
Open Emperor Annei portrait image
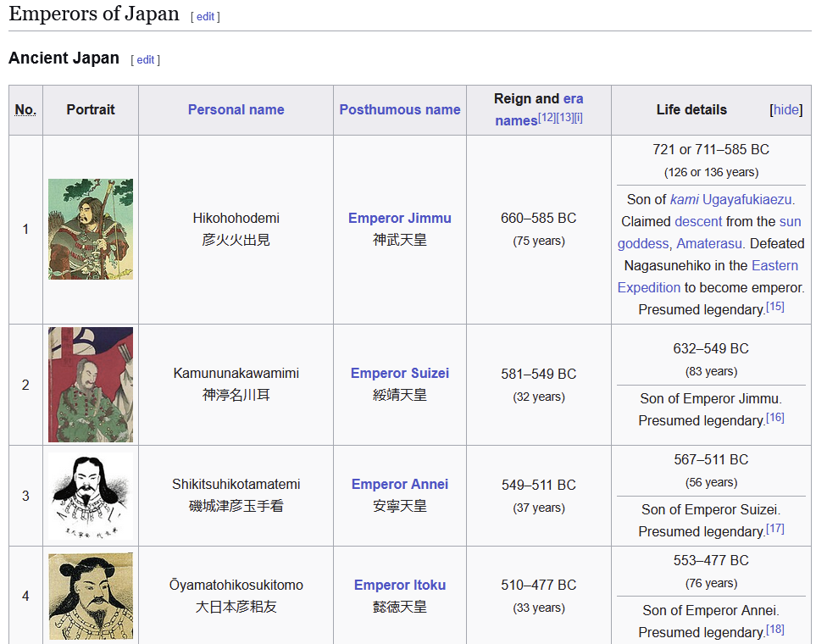point(91,496)
